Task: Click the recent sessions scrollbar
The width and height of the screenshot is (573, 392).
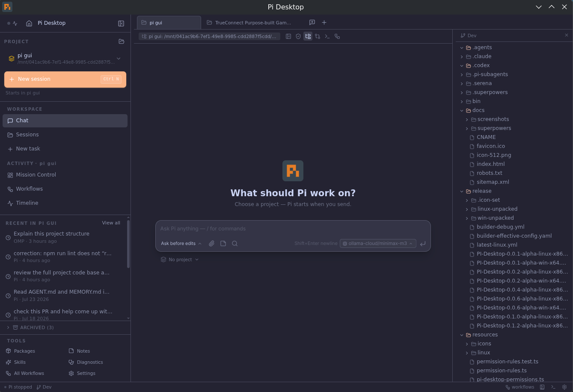Action: 128,244
